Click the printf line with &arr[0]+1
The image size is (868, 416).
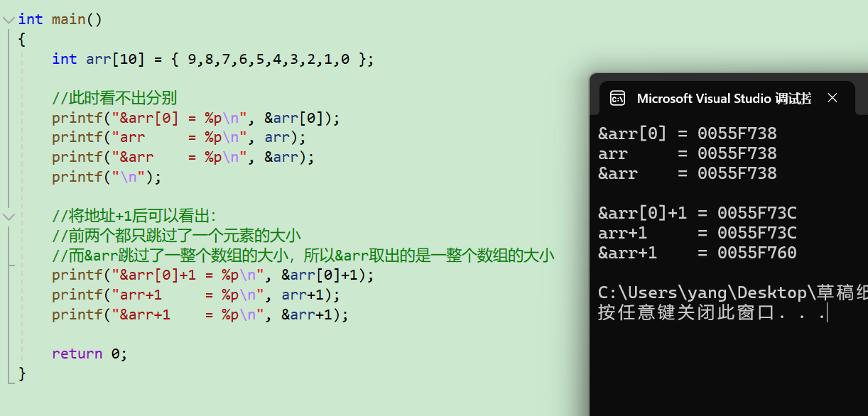click(x=213, y=275)
